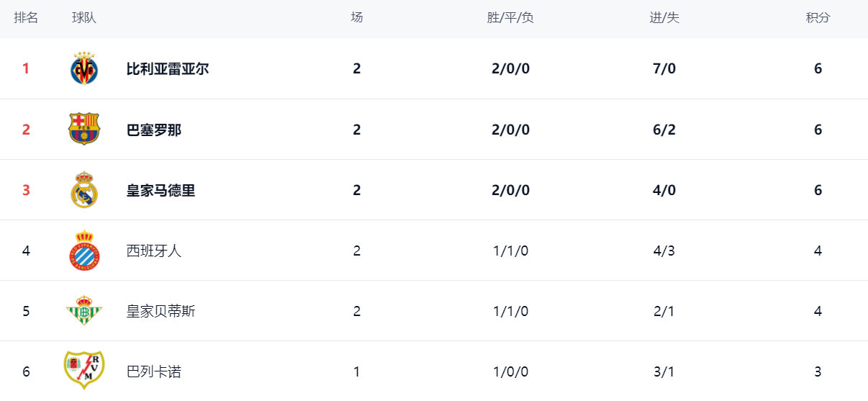Click the 进/失 column header

664,18
